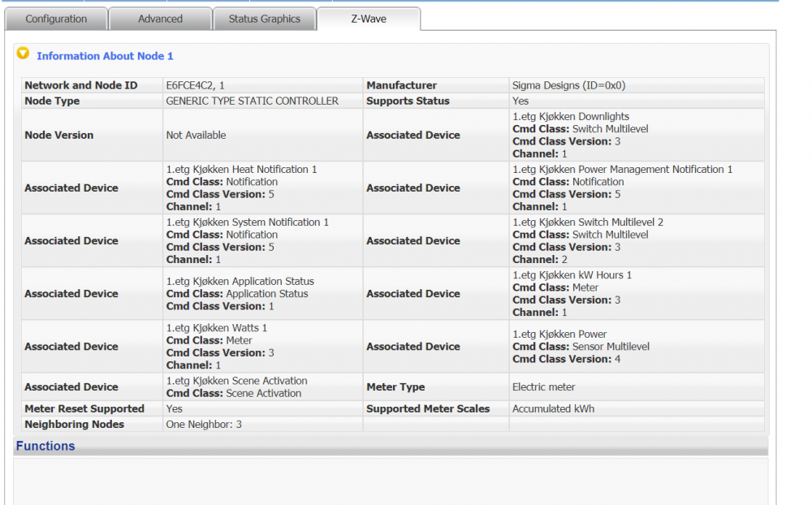Go to the Status Graphics tab
The image size is (812, 505).
click(x=264, y=19)
